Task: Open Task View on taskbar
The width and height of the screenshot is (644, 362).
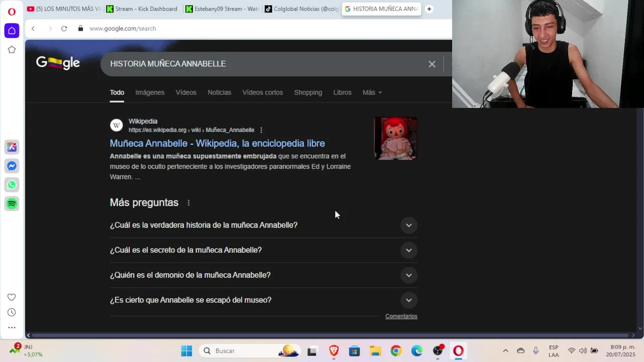Action: 312,351
